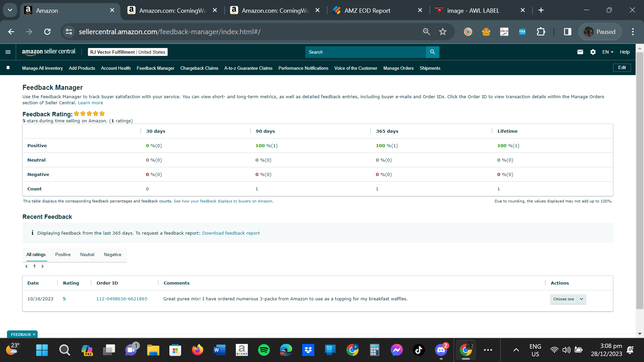This screenshot has width=644, height=362.
Task: Click Download feedback report link
Action: coord(231,233)
